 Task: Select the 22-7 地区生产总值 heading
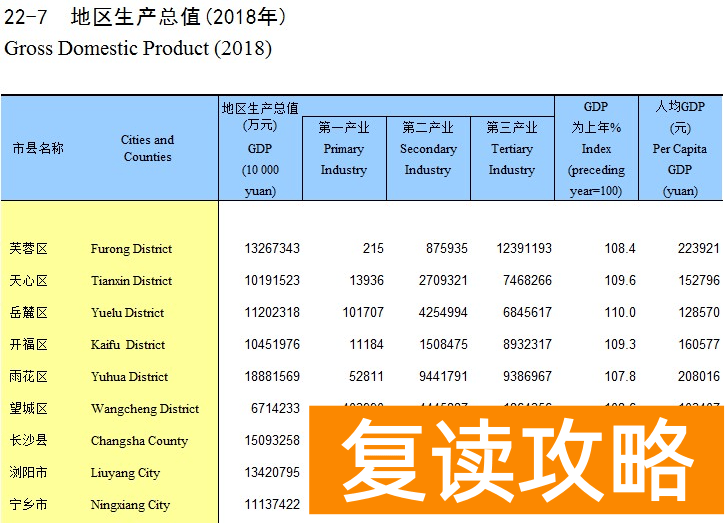click(145, 17)
